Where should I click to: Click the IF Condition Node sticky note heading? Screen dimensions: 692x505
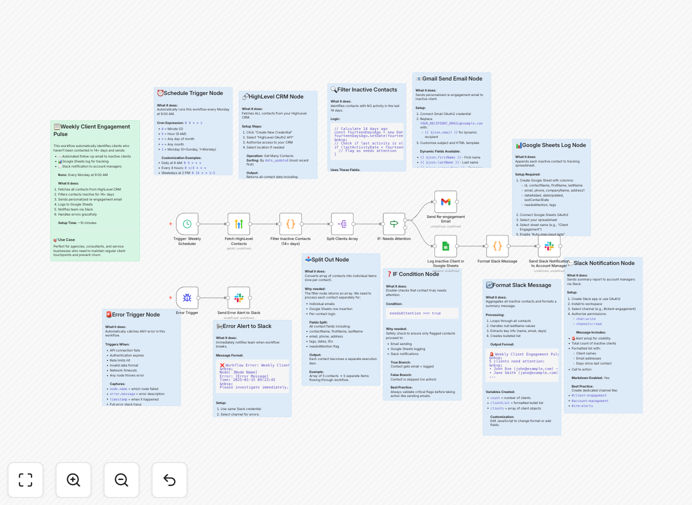point(413,274)
